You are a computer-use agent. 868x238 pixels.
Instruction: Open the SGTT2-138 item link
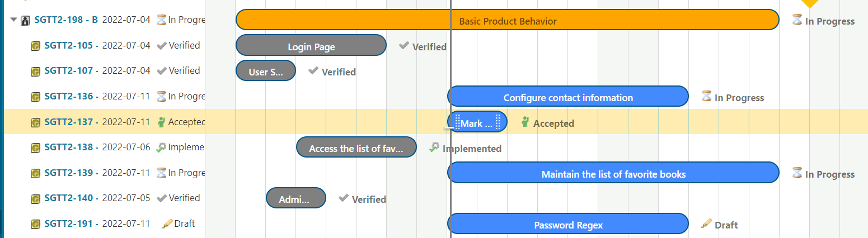pyautogui.click(x=72, y=147)
